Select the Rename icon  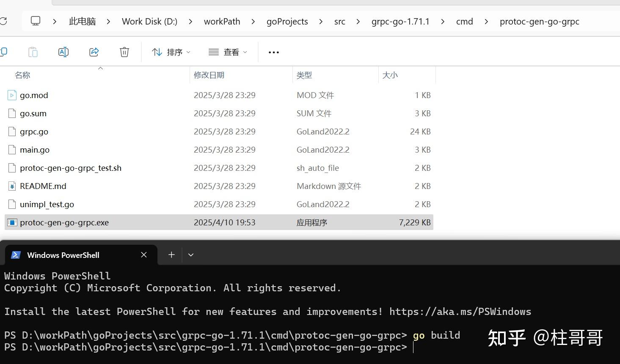[x=63, y=52]
